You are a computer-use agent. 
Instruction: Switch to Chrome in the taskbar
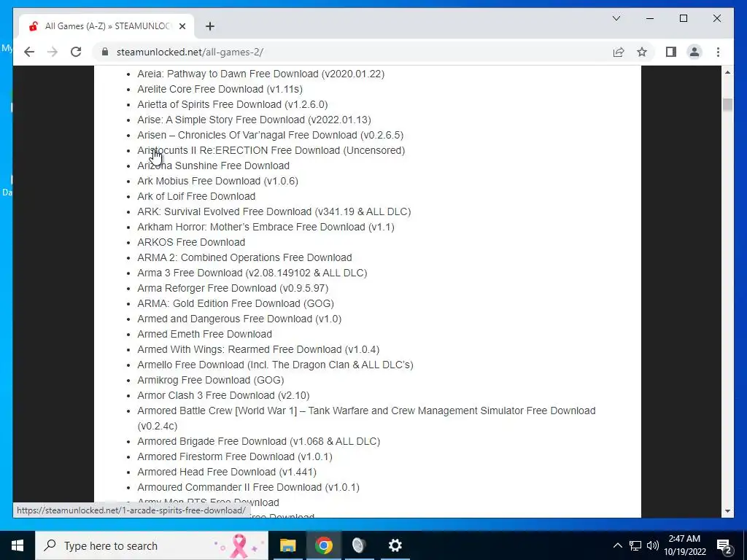(x=323, y=545)
